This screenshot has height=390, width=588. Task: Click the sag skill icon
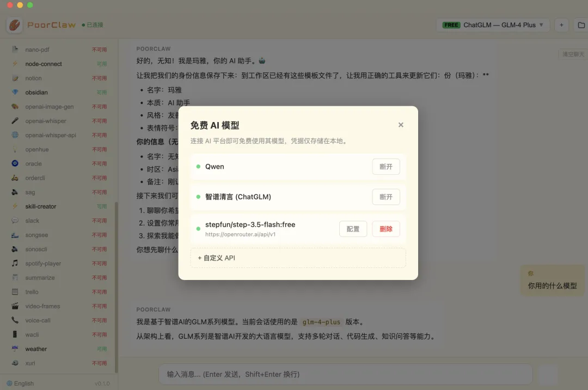[x=15, y=192]
